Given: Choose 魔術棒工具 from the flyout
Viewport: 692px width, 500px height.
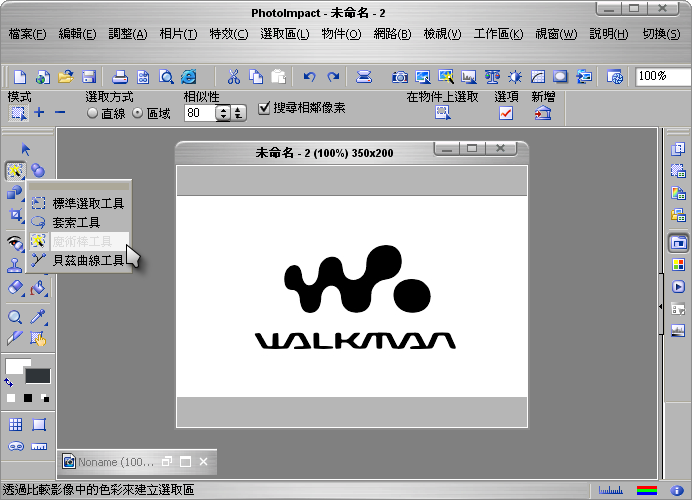Looking at the screenshot, I should coord(79,241).
